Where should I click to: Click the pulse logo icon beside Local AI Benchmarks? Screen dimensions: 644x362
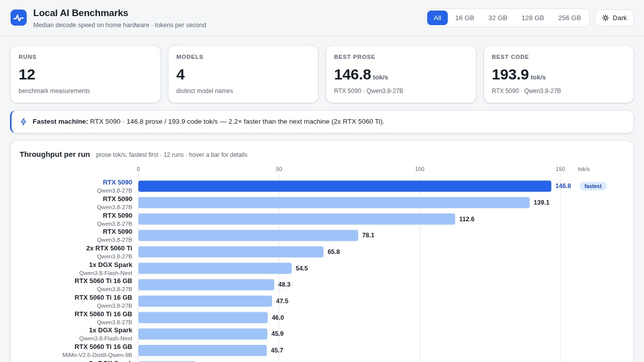pyautogui.click(x=19, y=18)
